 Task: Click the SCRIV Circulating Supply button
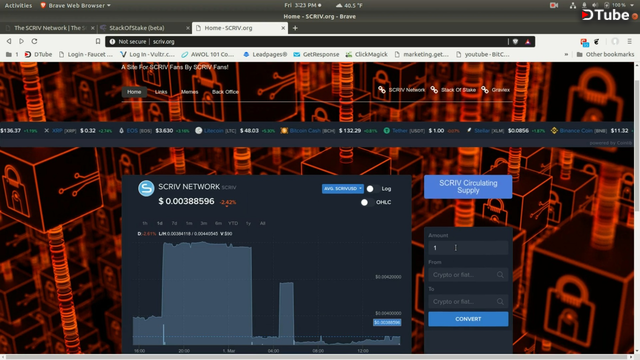click(x=468, y=187)
